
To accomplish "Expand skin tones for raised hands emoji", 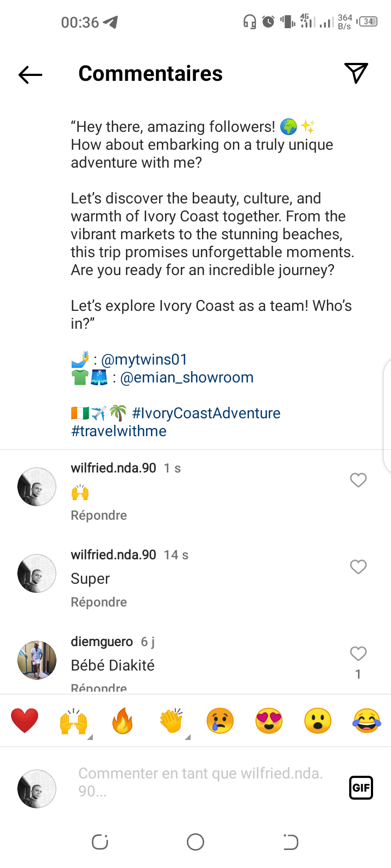I will coord(90,737).
